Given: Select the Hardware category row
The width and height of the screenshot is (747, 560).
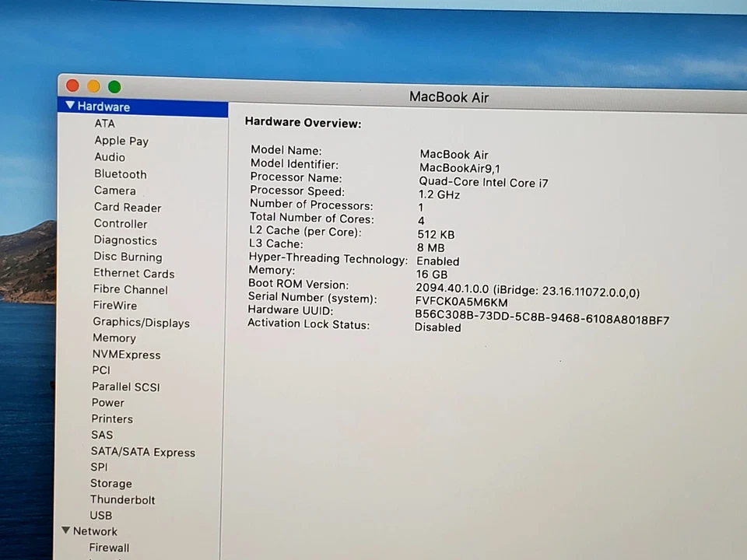Looking at the screenshot, I should pyautogui.click(x=143, y=107).
